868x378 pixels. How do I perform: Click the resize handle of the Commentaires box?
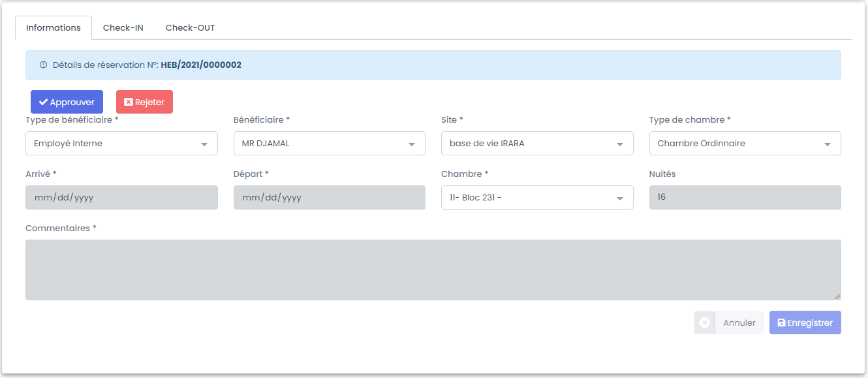point(837,296)
